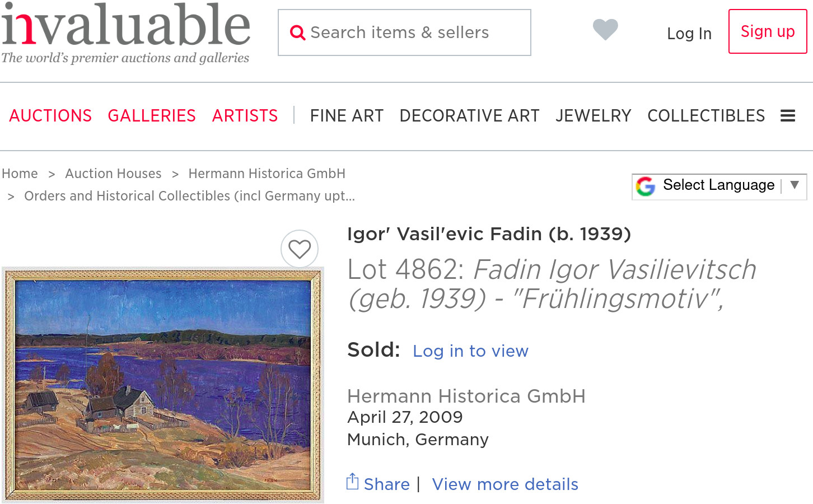Open the View more details link

point(505,484)
